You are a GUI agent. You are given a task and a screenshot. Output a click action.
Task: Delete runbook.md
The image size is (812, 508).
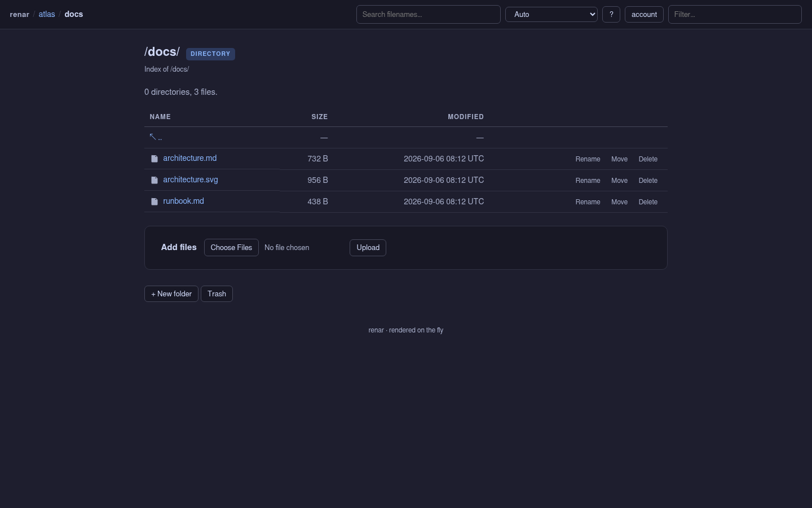(x=648, y=202)
